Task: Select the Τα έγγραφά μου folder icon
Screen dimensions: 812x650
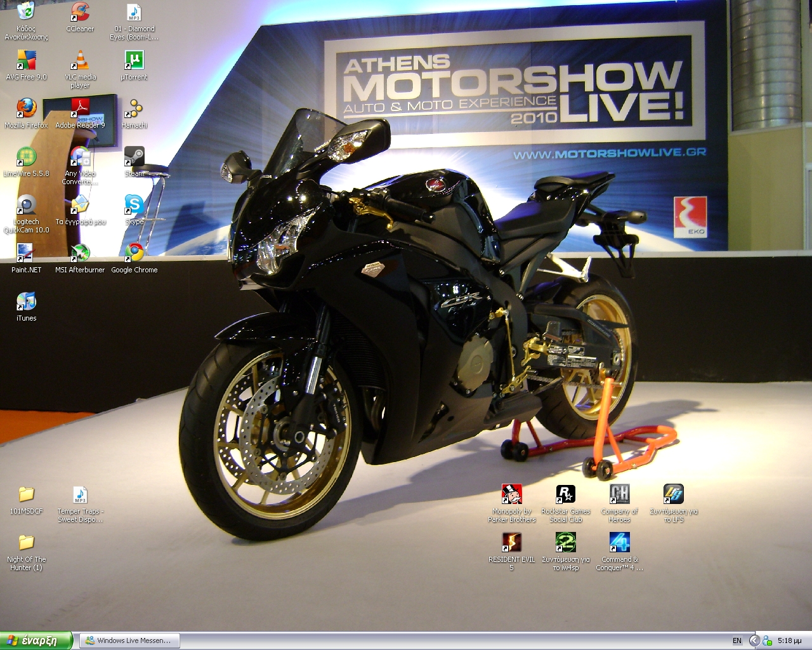Action: click(x=80, y=210)
